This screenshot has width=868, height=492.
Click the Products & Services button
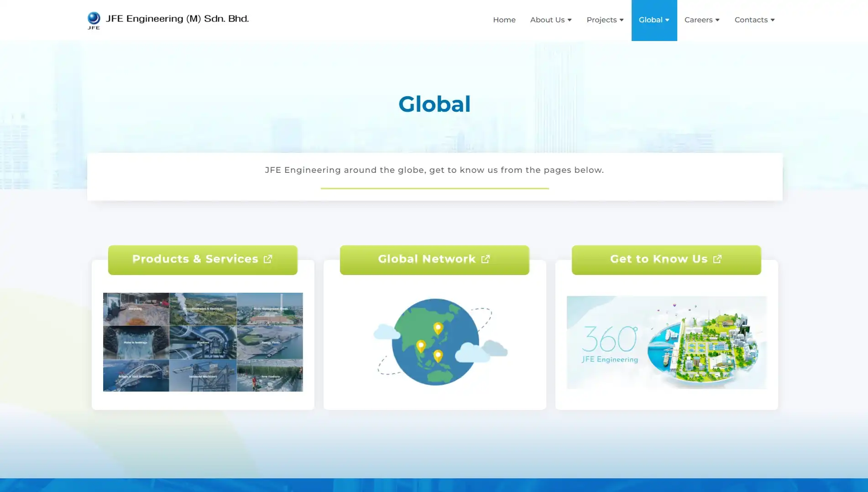tap(203, 260)
